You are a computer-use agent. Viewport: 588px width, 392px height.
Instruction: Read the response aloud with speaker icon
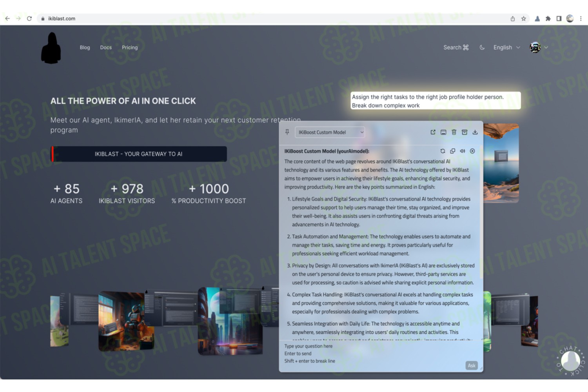click(x=463, y=151)
